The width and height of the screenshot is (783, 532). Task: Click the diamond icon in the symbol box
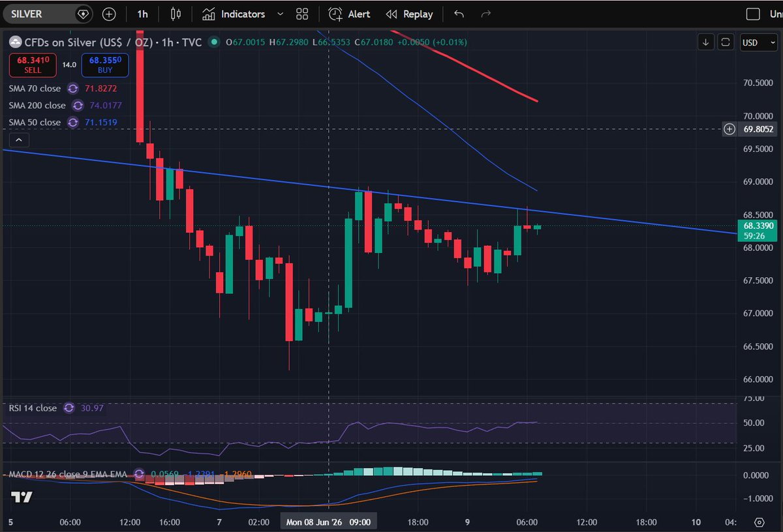tap(83, 14)
